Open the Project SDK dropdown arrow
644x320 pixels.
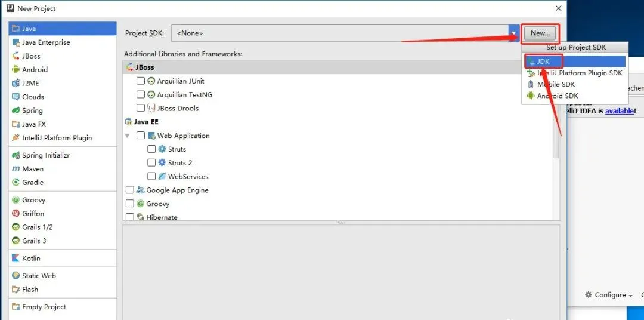tap(513, 33)
